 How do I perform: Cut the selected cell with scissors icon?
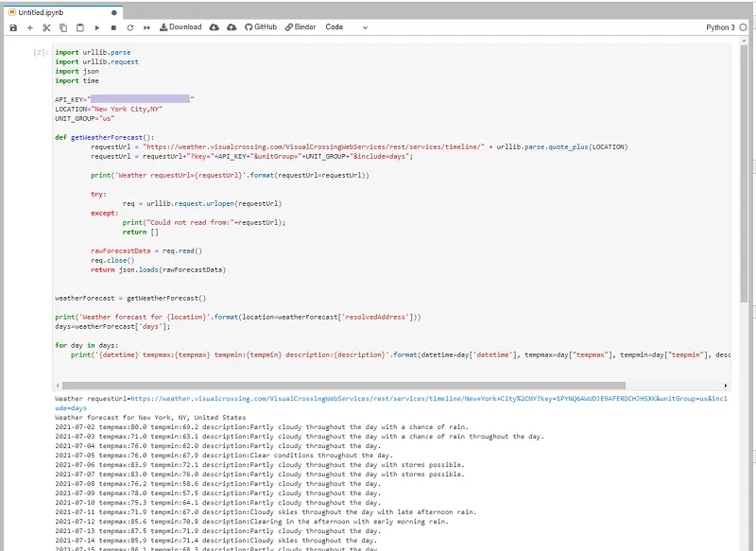click(x=46, y=27)
